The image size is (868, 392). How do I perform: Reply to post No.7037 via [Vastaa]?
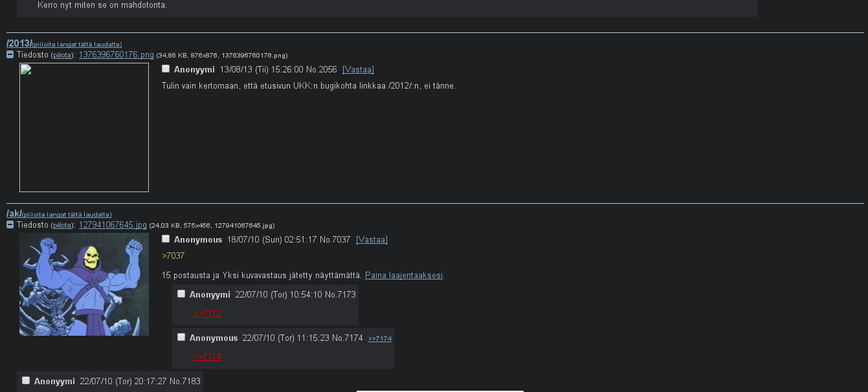click(372, 240)
